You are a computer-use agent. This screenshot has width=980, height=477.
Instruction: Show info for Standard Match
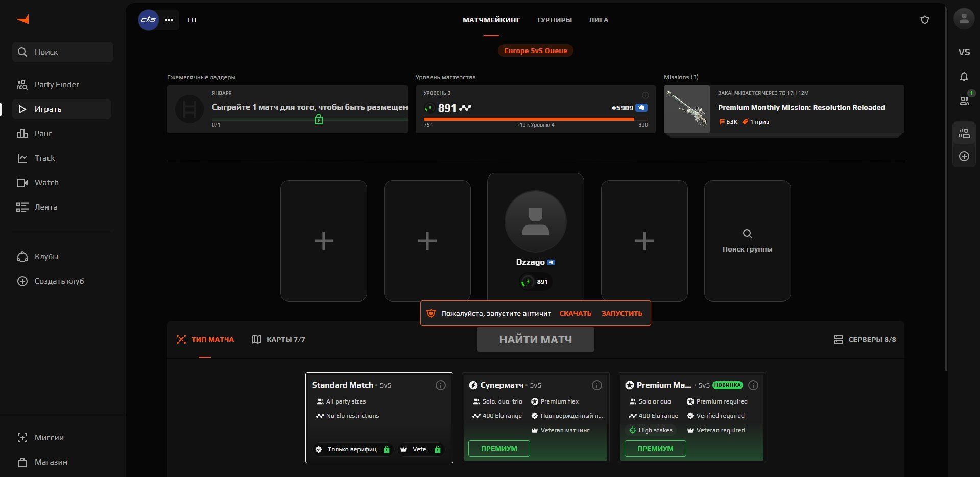coord(440,385)
